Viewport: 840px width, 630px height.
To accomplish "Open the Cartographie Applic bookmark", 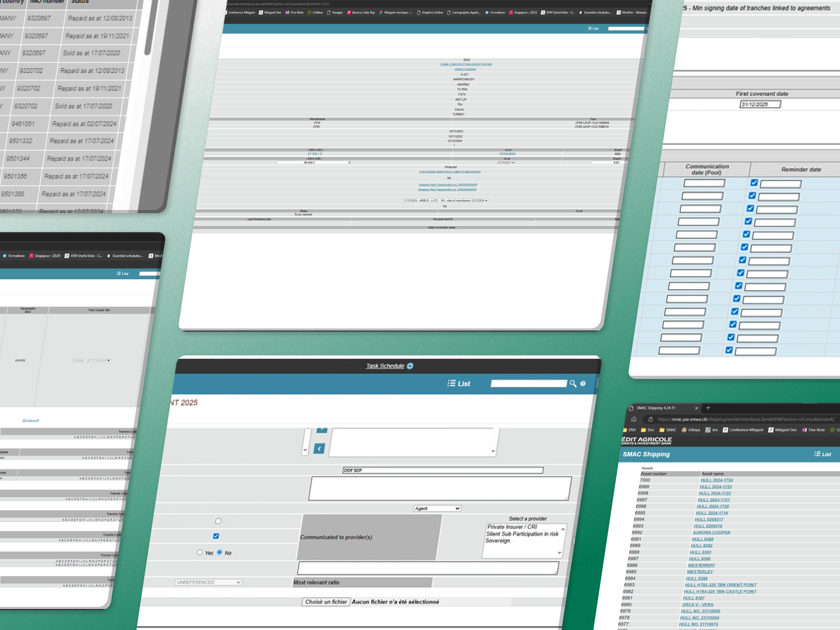I will coord(464,13).
